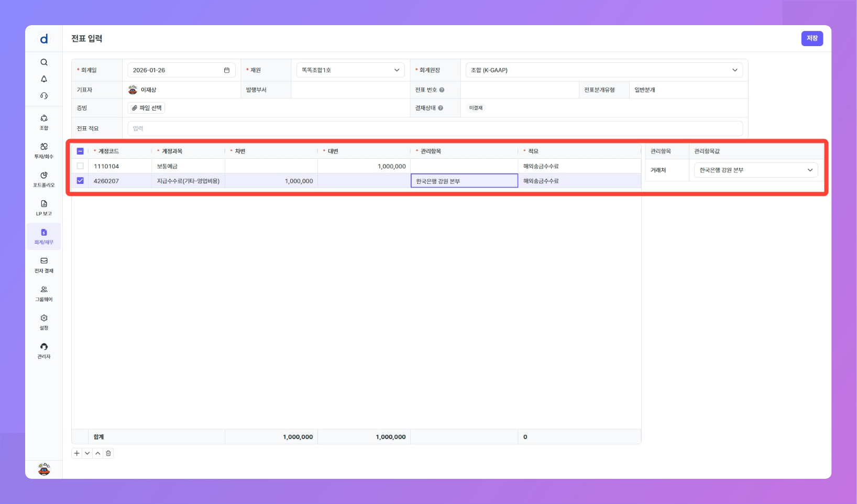Open the 재원 dropdown showing 똑똑조합1호
This screenshot has height=504, width=857.
pyautogui.click(x=350, y=70)
